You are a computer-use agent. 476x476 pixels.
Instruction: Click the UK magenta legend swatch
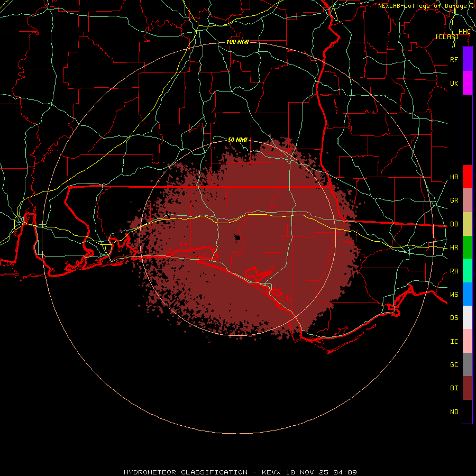pos(467,83)
